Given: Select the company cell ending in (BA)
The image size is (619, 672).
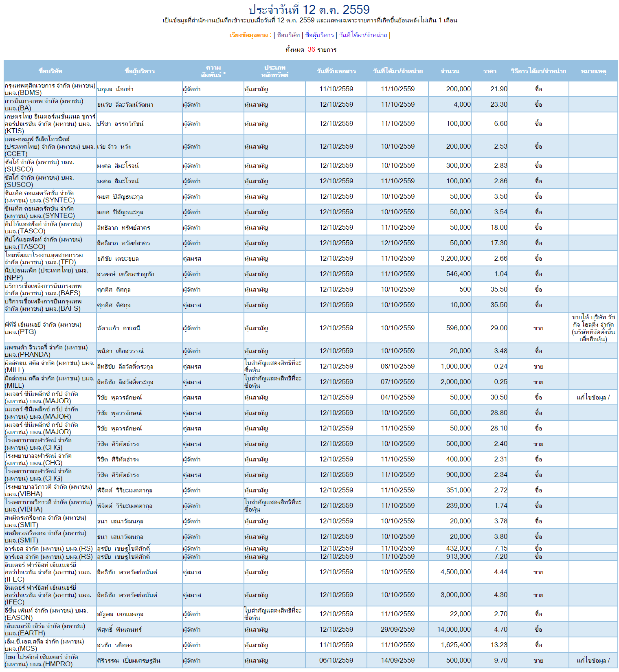Looking at the screenshot, I should click(x=50, y=105).
